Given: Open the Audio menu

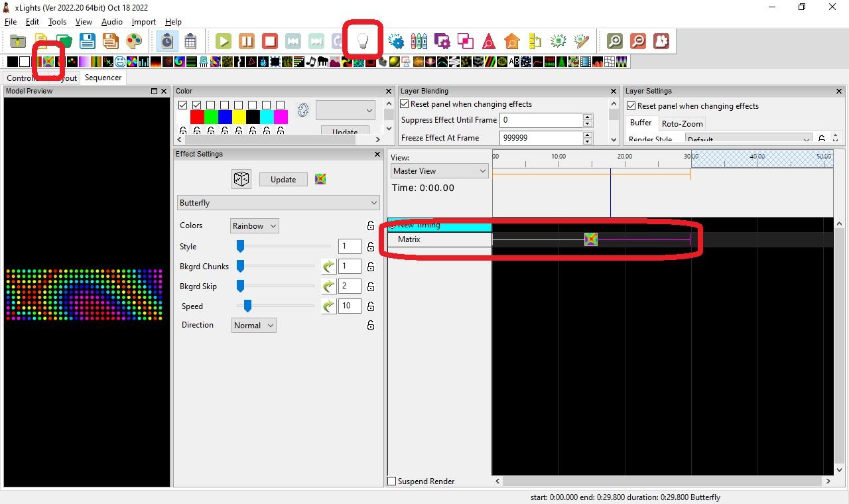Looking at the screenshot, I should point(111,22).
